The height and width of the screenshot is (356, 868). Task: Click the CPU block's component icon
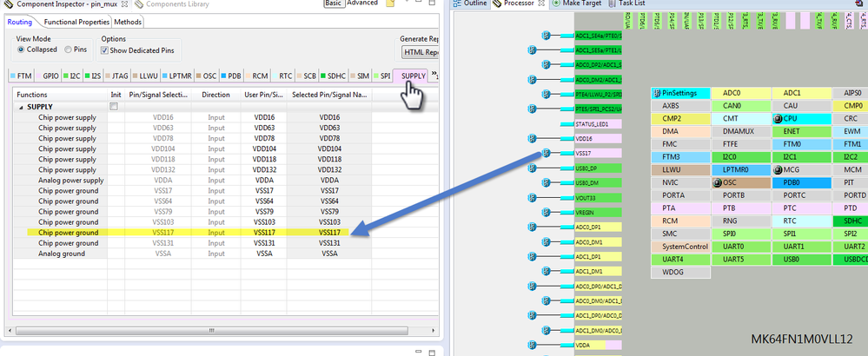pyautogui.click(x=779, y=119)
